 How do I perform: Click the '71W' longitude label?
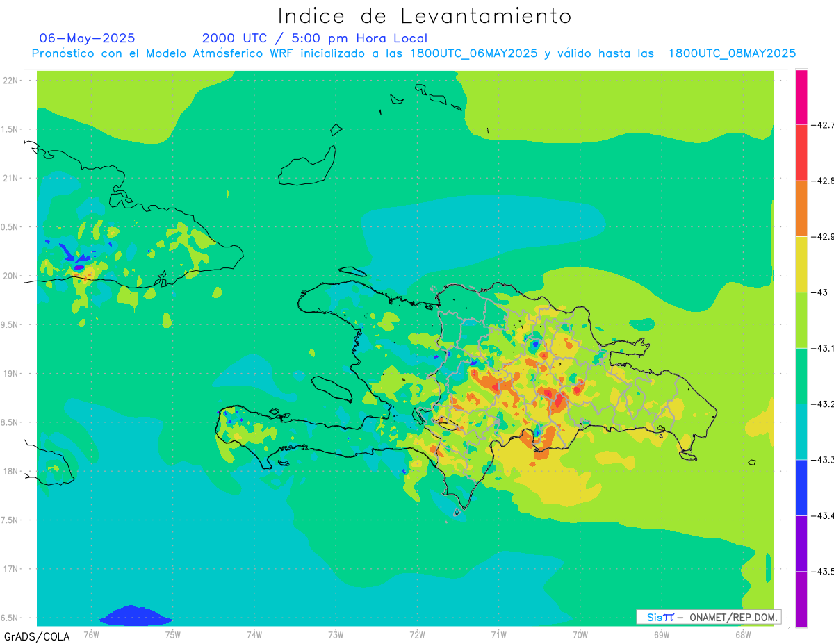(498, 634)
